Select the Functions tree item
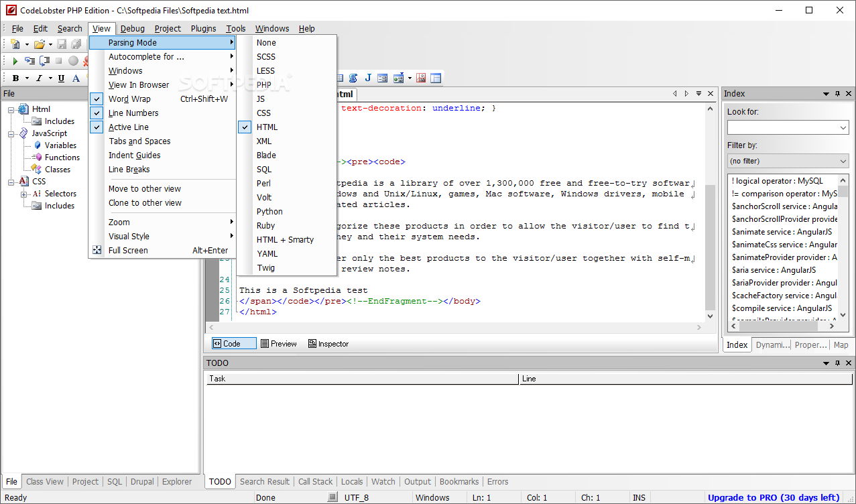 pyautogui.click(x=62, y=157)
